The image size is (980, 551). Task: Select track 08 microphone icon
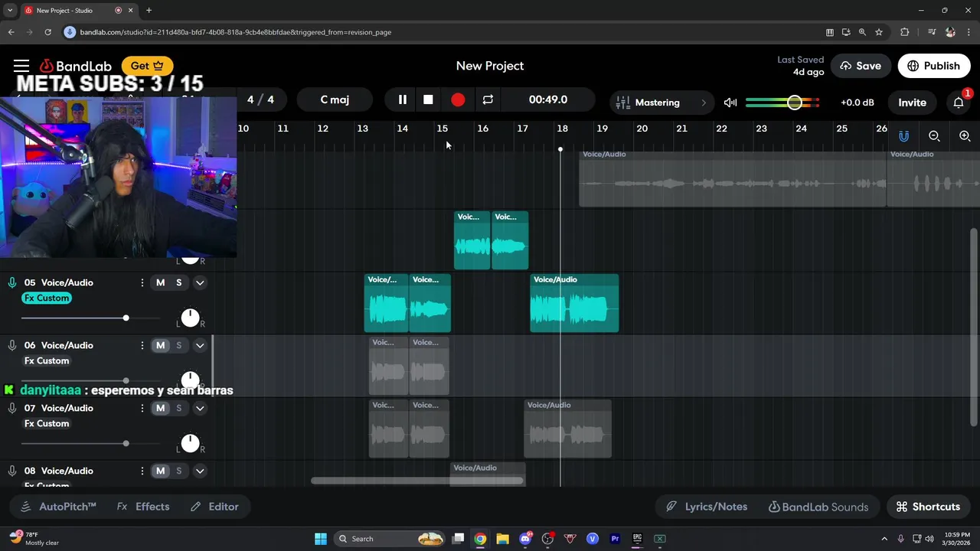coord(12,471)
